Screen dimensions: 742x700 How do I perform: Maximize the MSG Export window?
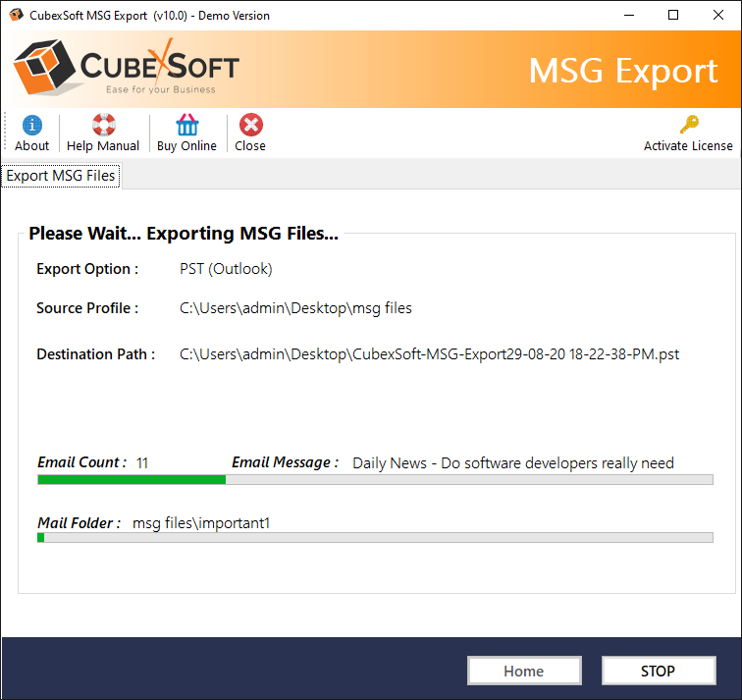(673, 15)
